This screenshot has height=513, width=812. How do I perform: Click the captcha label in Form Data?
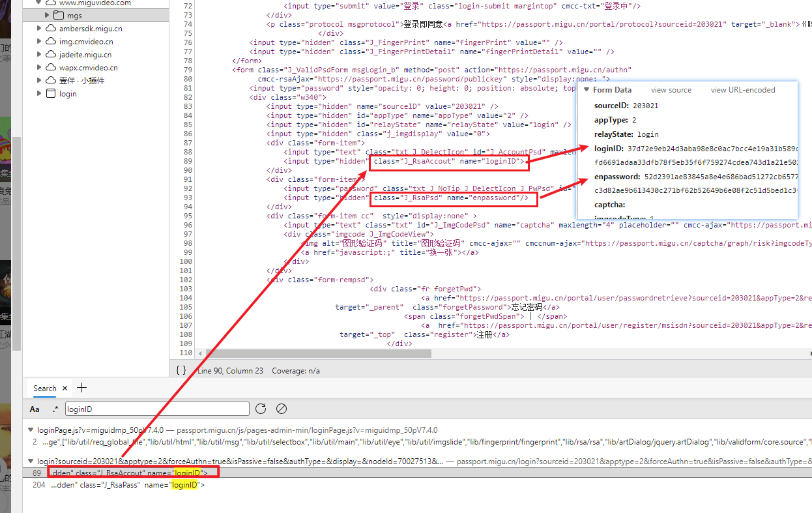pos(609,205)
